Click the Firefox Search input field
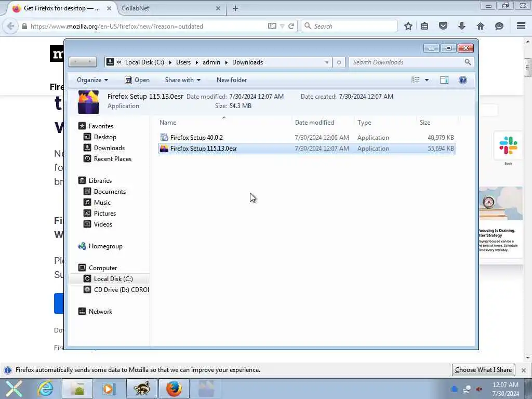 coord(349,26)
